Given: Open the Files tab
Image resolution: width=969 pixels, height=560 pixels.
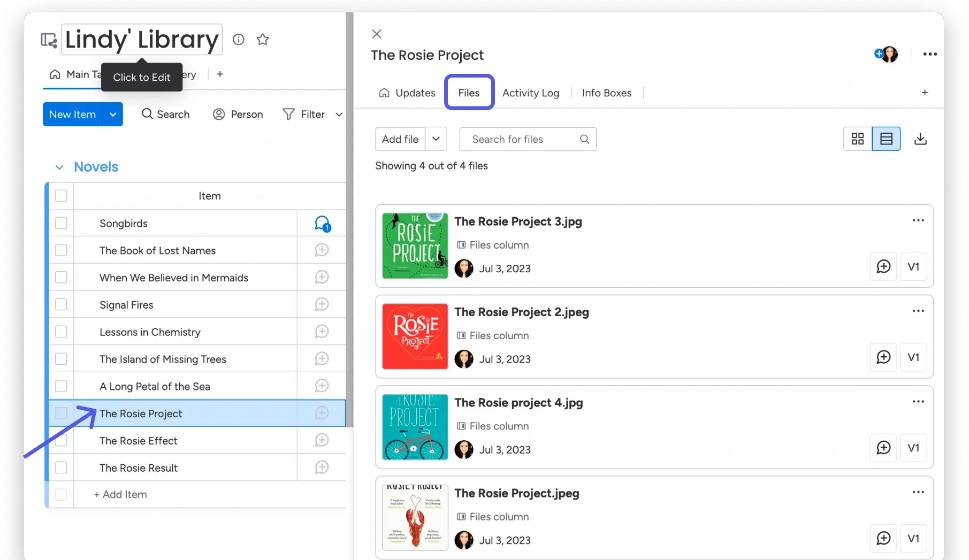Looking at the screenshot, I should tap(469, 93).
